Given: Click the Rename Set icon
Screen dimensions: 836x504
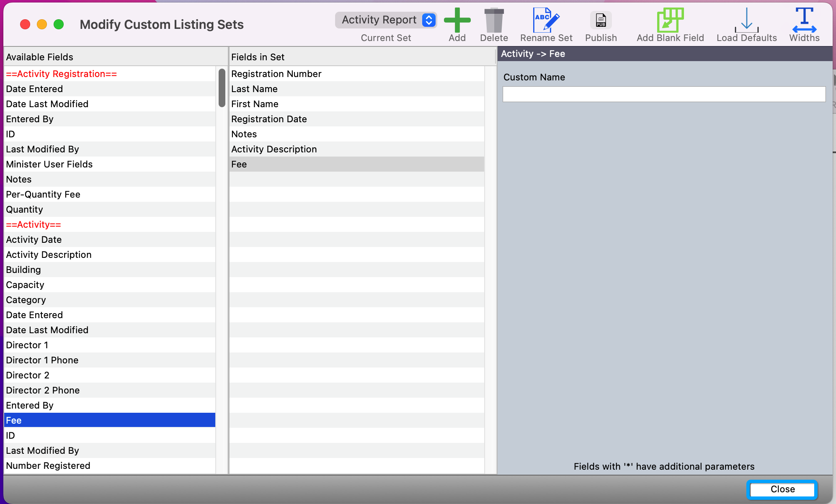Looking at the screenshot, I should tap(546, 20).
